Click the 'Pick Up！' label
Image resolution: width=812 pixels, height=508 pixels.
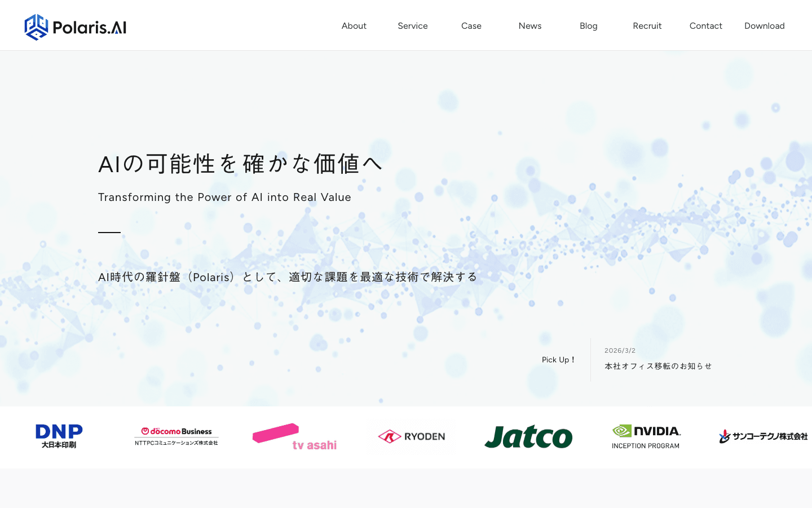(559, 360)
